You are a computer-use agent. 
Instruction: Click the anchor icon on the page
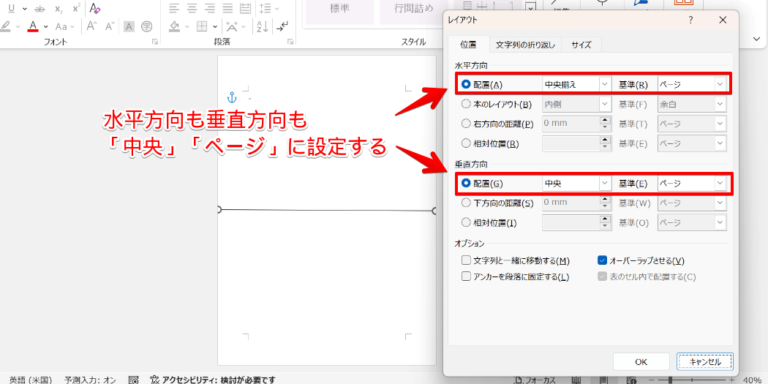[232, 96]
